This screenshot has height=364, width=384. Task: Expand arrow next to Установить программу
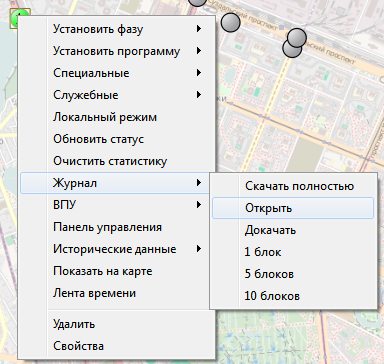pyautogui.click(x=199, y=51)
